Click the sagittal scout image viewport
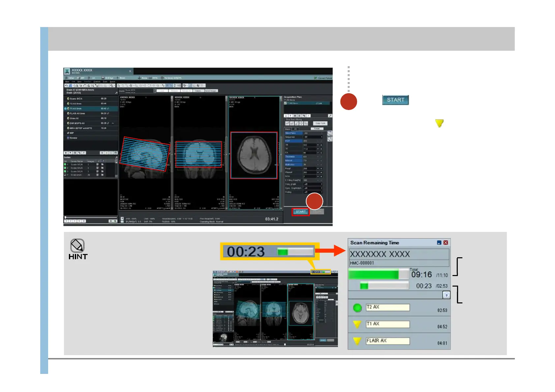 (x=145, y=153)
